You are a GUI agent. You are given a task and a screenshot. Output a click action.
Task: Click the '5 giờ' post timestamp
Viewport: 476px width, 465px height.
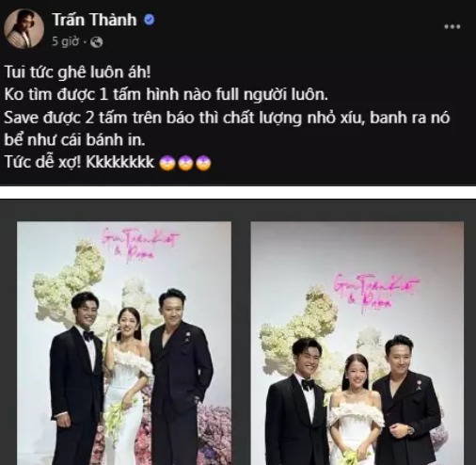tap(65, 41)
